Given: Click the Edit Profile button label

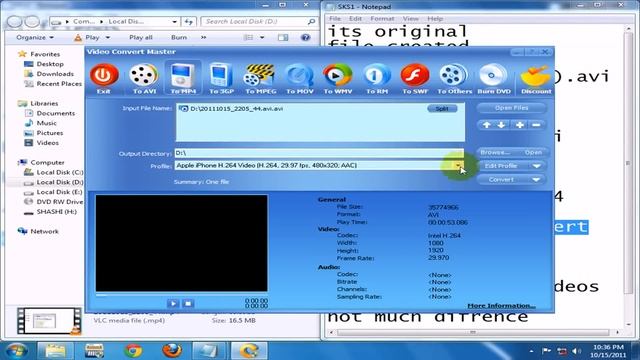Looking at the screenshot, I should pyautogui.click(x=501, y=166).
